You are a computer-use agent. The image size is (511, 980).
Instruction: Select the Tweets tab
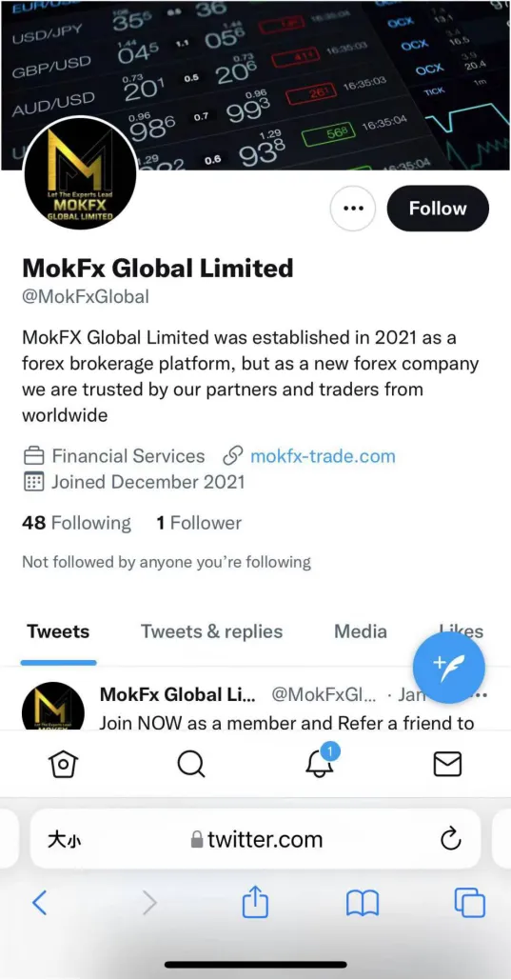pos(58,631)
